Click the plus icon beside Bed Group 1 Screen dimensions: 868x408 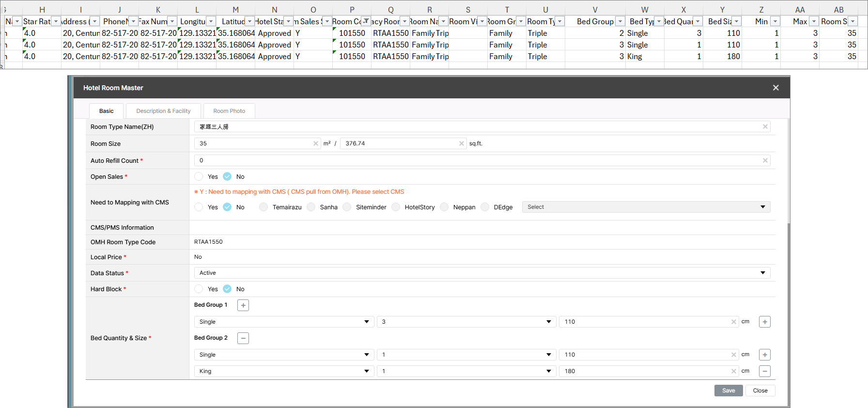coord(243,305)
